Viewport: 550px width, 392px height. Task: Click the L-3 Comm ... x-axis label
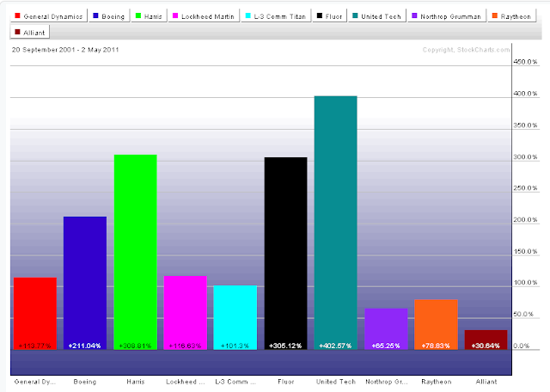[x=235, y=382]
